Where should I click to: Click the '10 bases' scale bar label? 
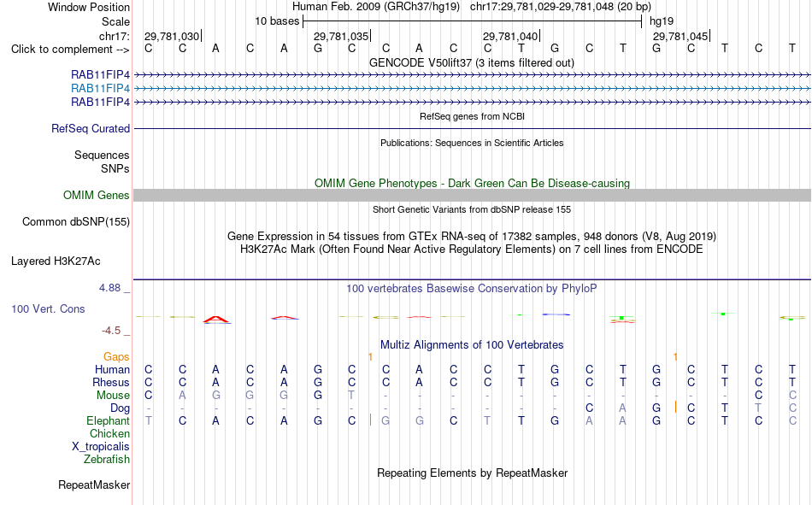click(x=277, y=21)
